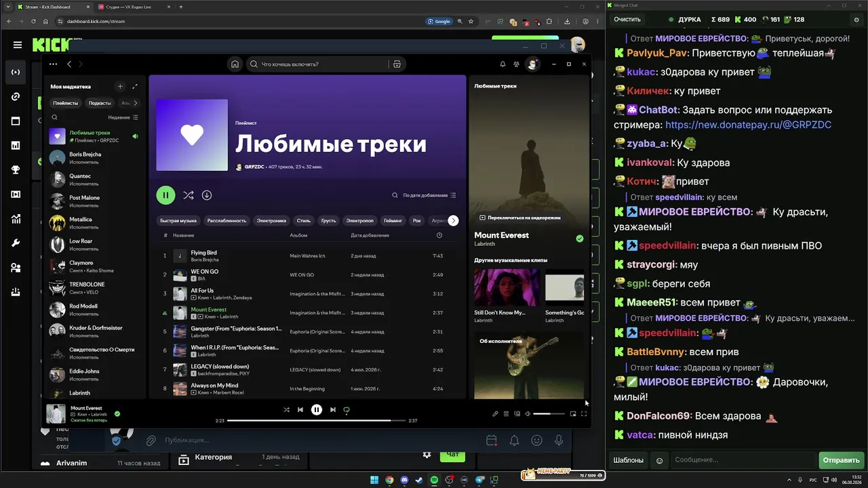Skip to previous track in player bar

pyautogui.click(x=300, y=409)
